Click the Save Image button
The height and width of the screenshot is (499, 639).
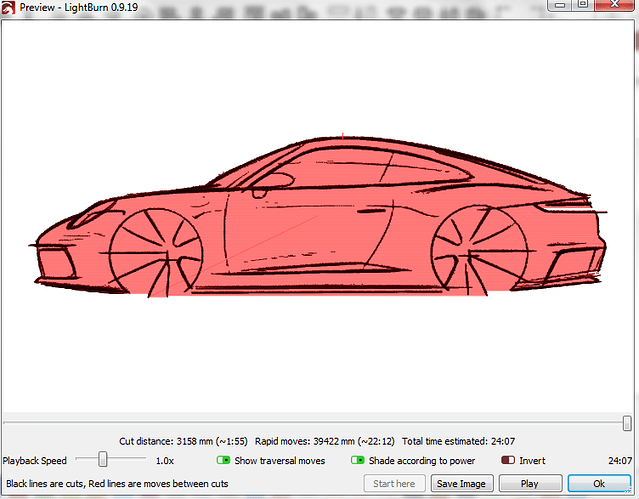[462, 484]
